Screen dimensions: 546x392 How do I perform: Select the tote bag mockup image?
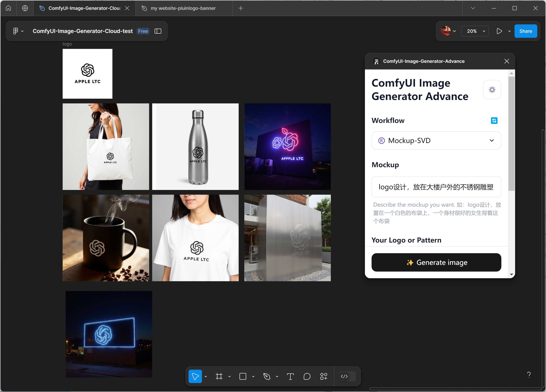click(x=106, y=147)
